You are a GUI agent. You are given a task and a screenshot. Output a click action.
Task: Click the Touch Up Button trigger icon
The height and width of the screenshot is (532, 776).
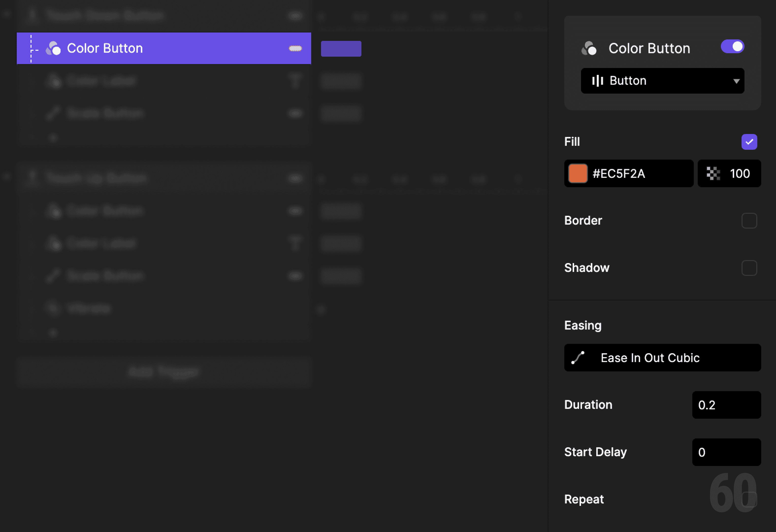32,178
